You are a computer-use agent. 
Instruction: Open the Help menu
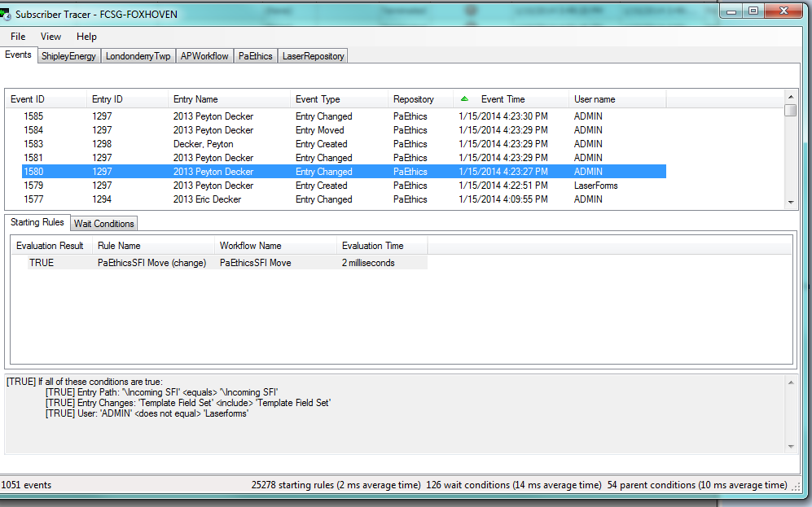click(x=86, y=37)
